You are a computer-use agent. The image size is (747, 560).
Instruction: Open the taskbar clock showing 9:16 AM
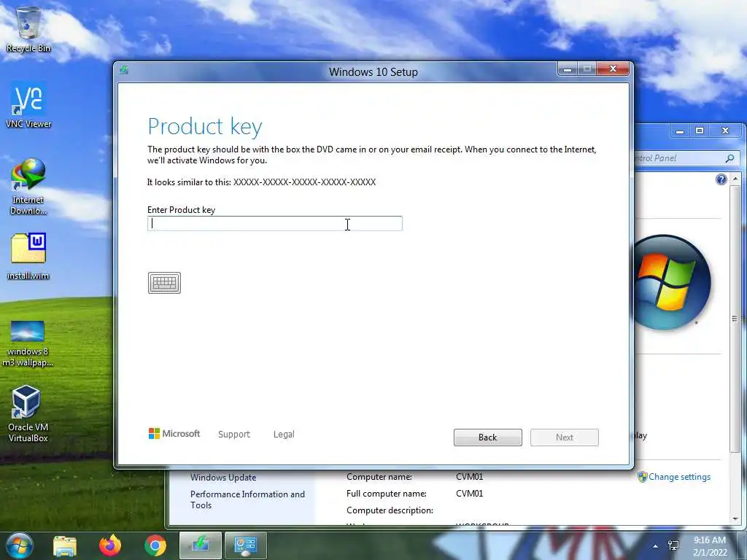[710, 546]
